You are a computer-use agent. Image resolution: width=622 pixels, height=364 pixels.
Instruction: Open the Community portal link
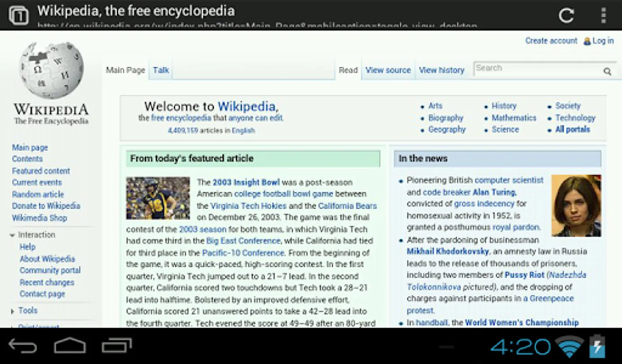tap(50, 270)
